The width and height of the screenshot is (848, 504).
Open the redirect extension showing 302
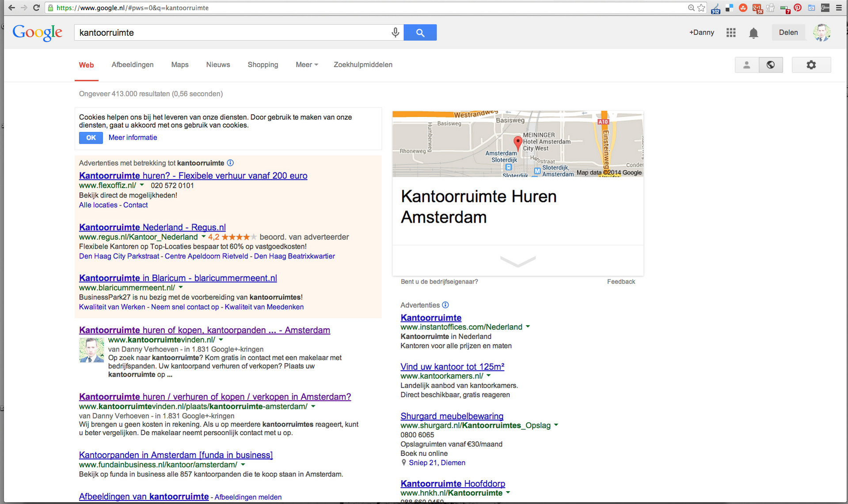click(x=715, y=8)
